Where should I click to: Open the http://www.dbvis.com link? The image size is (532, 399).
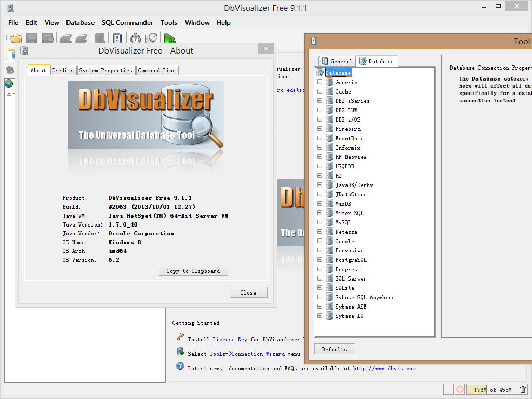pyautogui.click(x=384, y=368)
